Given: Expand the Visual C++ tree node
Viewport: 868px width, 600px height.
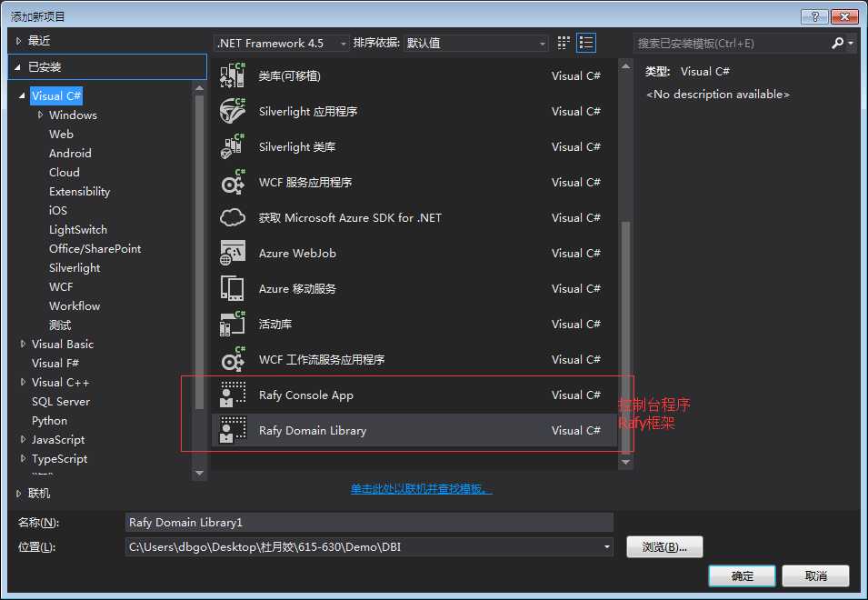Looking at the screenshot, I should (23, 382).
